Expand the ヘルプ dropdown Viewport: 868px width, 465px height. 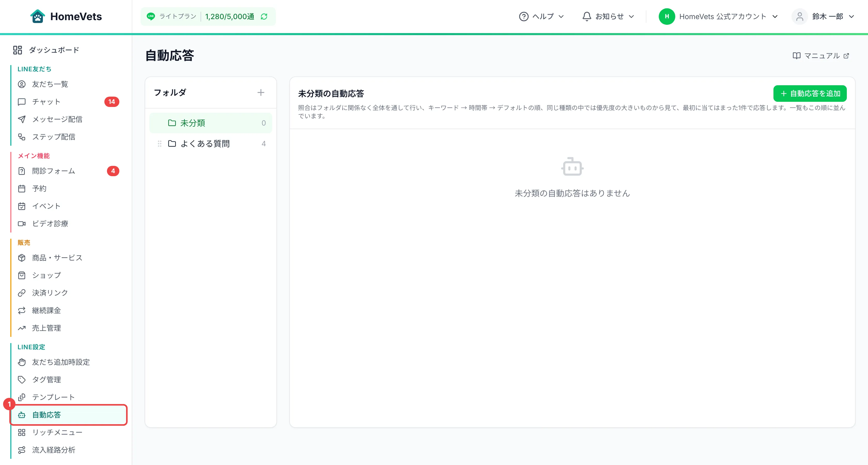[x=541, y=17]
